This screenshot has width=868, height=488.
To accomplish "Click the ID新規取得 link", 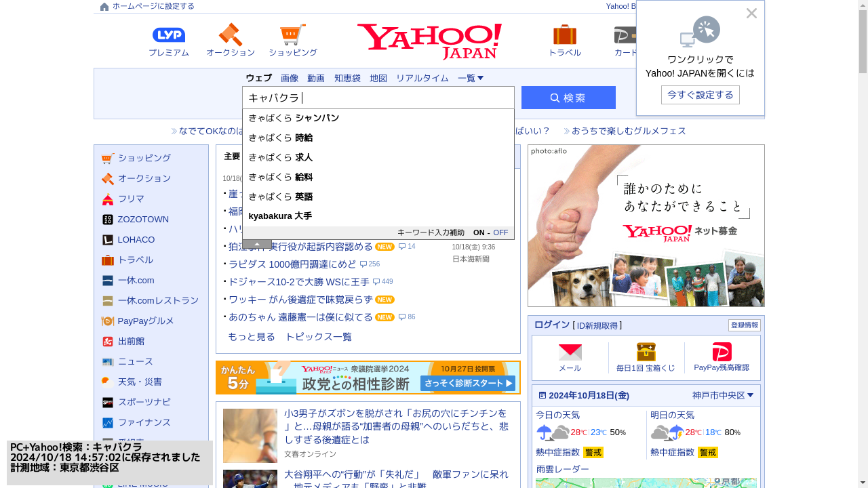I will [x=597, y=325].
